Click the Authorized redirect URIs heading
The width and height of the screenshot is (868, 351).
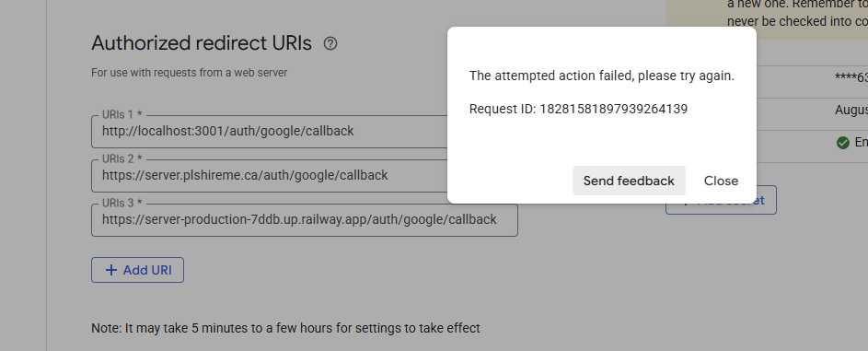click(202, 43)
